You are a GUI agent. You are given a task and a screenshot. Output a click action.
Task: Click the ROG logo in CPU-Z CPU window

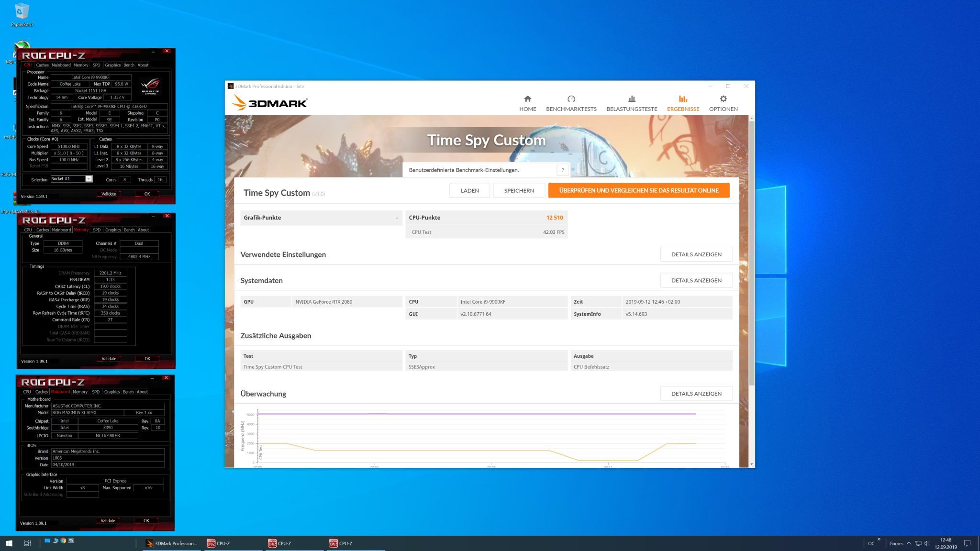pos(150,86)
